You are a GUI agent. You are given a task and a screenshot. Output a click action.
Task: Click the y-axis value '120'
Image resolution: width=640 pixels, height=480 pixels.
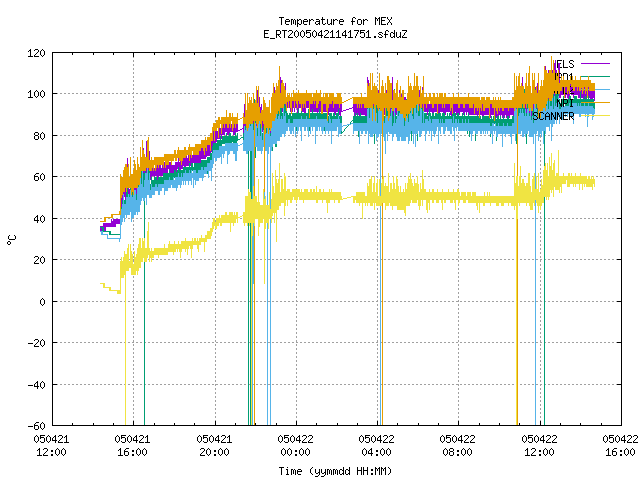[x=36, y=53]
